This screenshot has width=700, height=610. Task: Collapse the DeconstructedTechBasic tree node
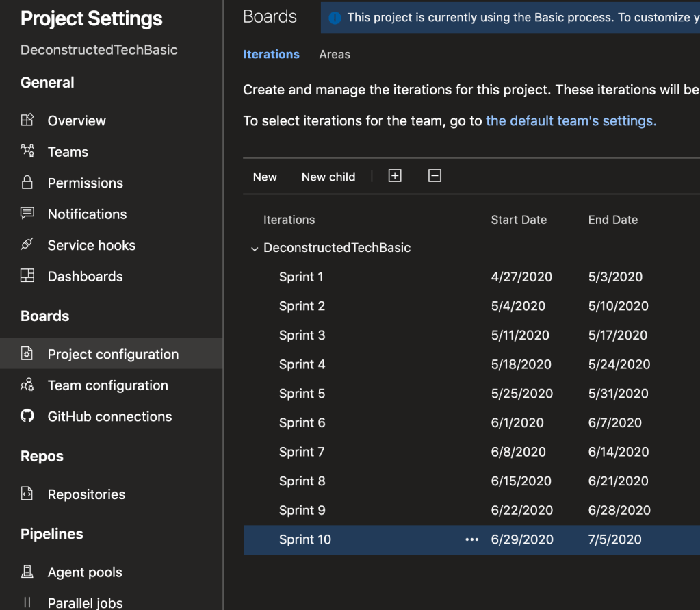click(255, 249)
